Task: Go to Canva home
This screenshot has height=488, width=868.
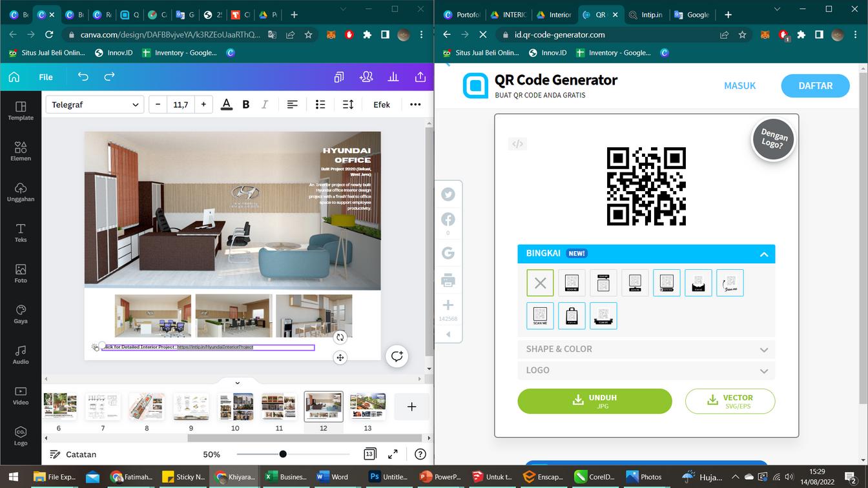Action: pos(14,77)
